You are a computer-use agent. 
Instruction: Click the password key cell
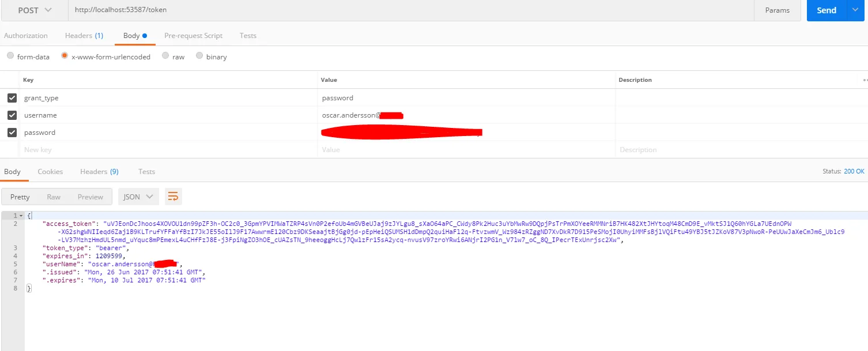click(x=169, y=133)
